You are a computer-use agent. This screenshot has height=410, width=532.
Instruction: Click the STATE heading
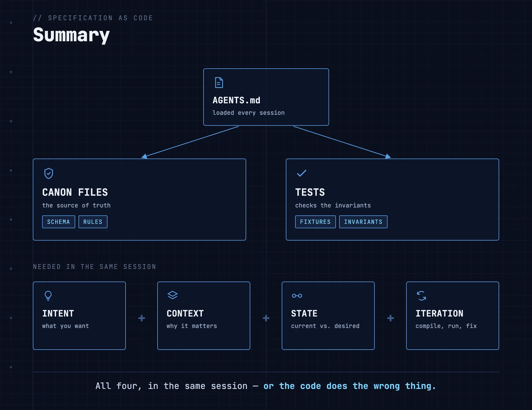pyautogui.click(x=304, y=313)
